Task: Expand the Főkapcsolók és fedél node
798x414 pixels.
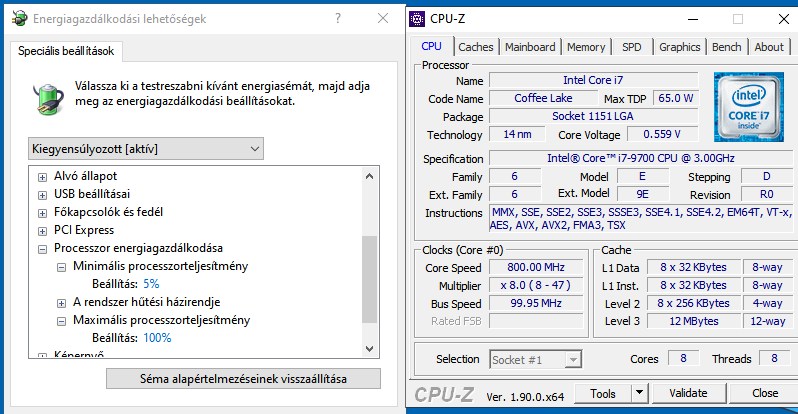Action: click(x=43, y=213)
